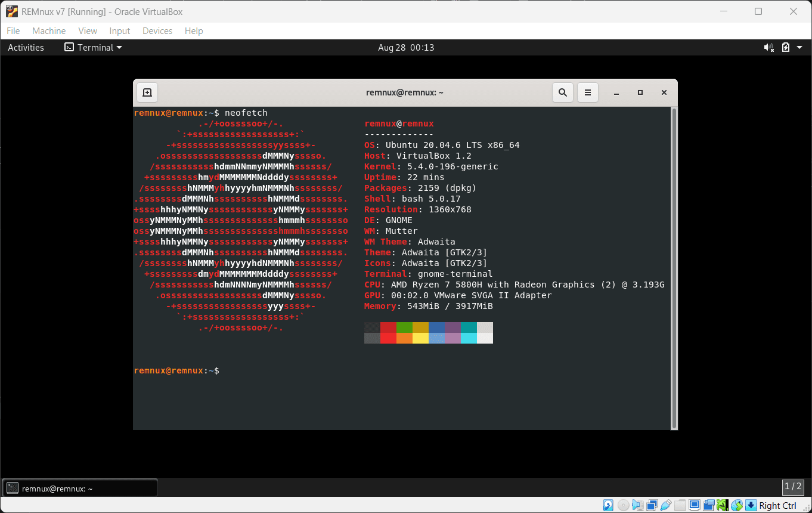The width and height of the screenshot is (812, 513).
Task: Click the keyboard capture arrow icon
Action: (x=751, y=505)
